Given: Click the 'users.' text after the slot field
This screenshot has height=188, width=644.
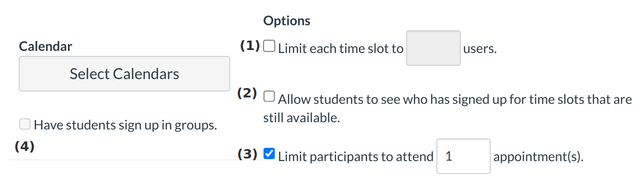Looking at the screenshot, I should 480,49.
